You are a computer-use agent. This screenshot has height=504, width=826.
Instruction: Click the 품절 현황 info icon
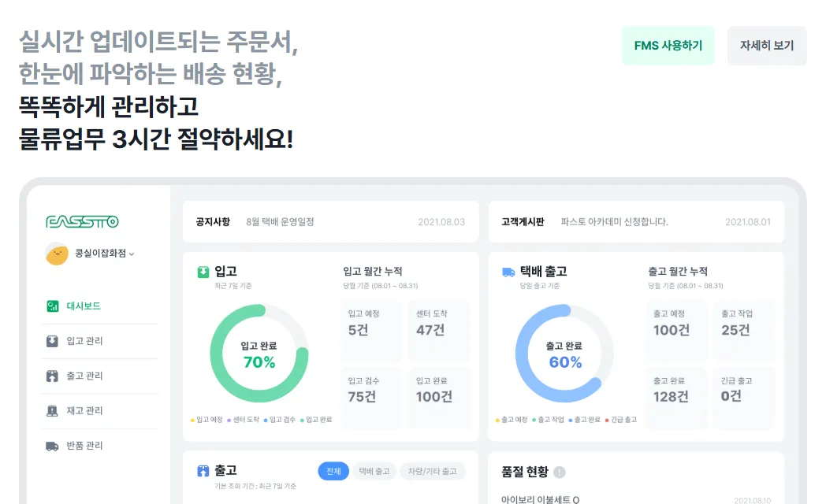[560, 472]
